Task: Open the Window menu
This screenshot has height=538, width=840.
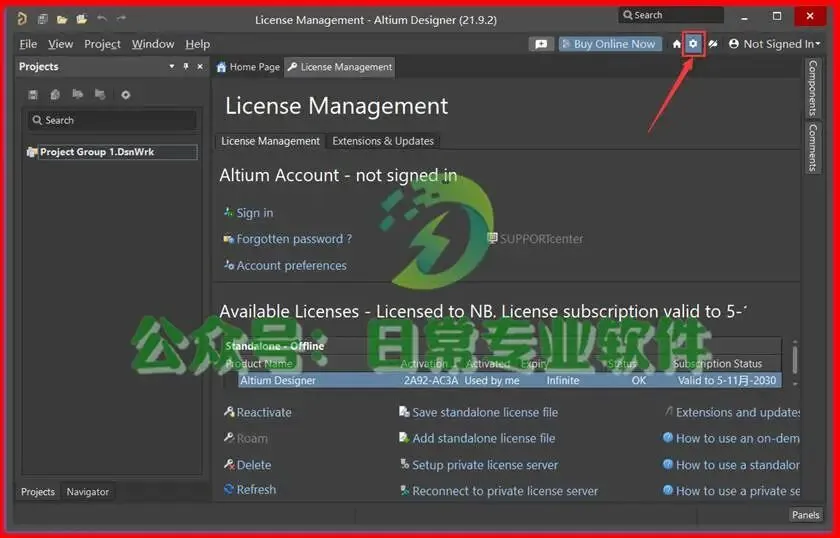Action: click(153, 44)
